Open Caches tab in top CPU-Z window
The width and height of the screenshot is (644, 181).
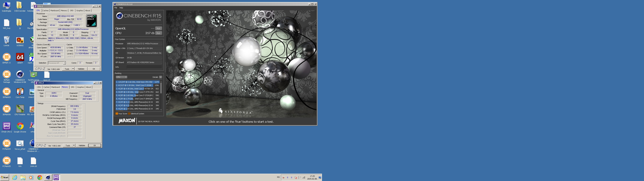[45, 11]
